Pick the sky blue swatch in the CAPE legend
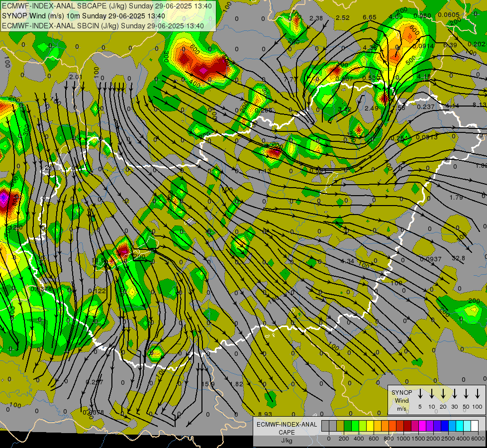This screenshot has height=448, width=487. click(452, 426)
